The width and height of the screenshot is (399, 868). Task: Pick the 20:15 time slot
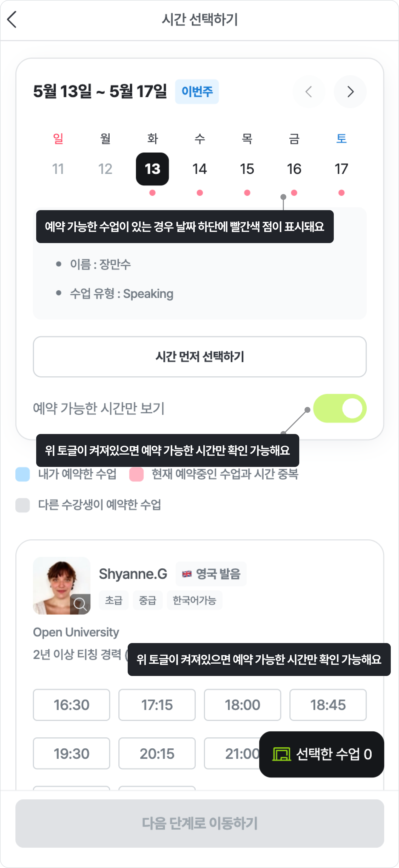(157, 753)
